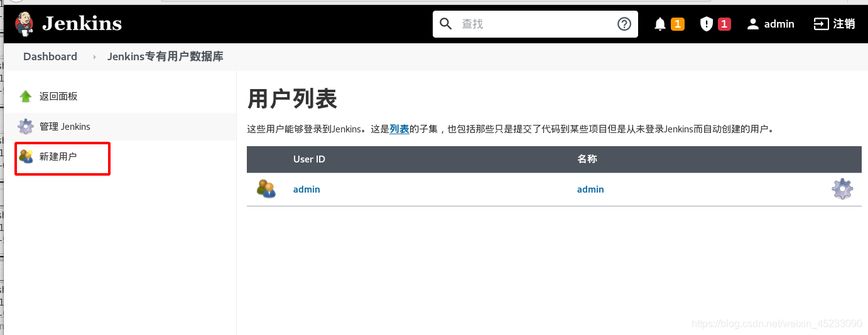Image resolution: width=868 pixels, height=335 pixels.
Task: Open 管理 Jenkins sidebar item
Action: [65, 126]
